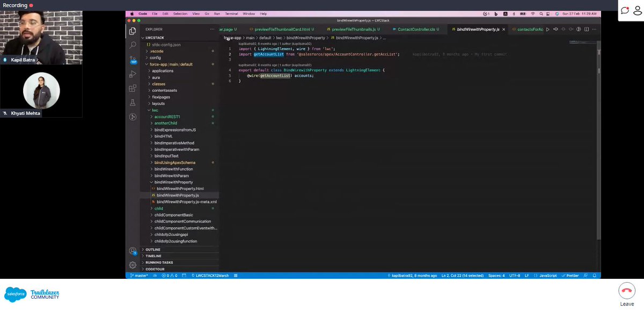Click the master branch in status bar
This screenshot has width=644, height=310.
(139, 276)
